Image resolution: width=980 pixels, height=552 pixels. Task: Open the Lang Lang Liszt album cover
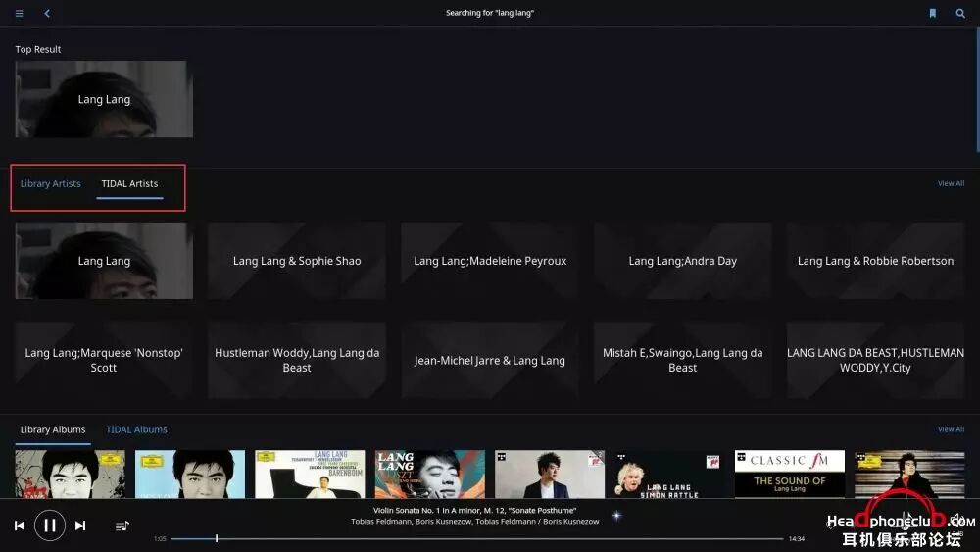click(430, 474)
